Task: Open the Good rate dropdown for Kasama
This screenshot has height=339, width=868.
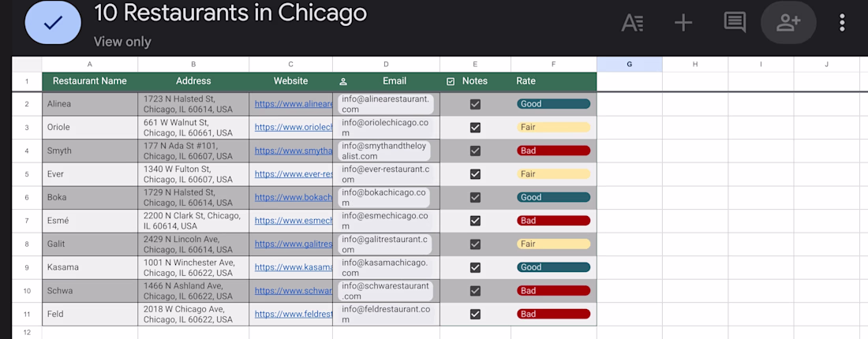Action: click(554, 267)
